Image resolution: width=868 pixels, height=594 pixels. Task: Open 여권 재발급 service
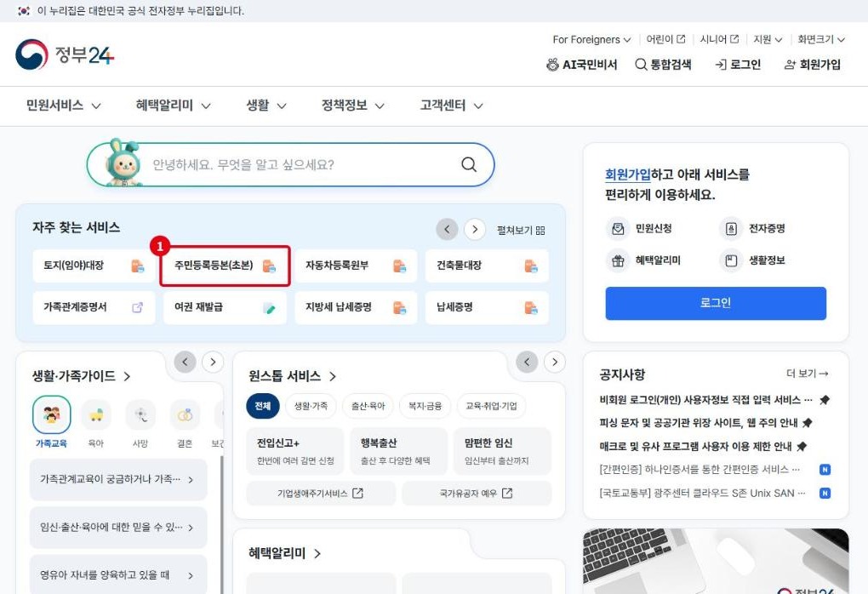[x=225, y=307]
